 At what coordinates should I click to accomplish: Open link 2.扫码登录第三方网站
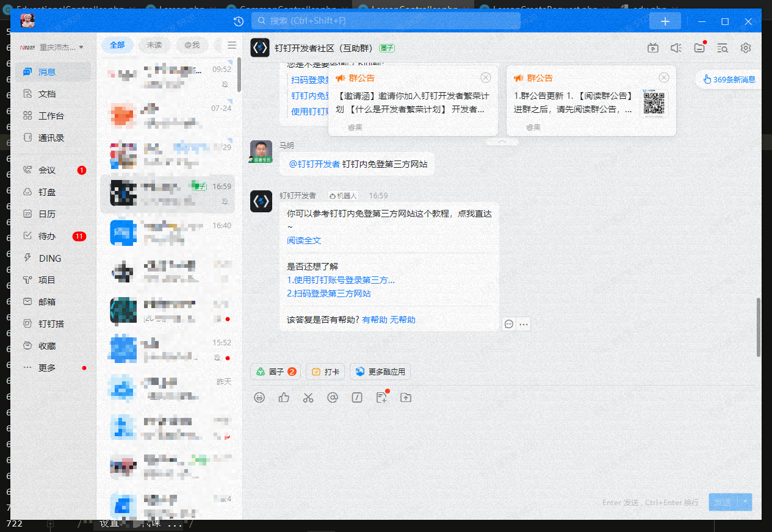click(x=329, y=293)
